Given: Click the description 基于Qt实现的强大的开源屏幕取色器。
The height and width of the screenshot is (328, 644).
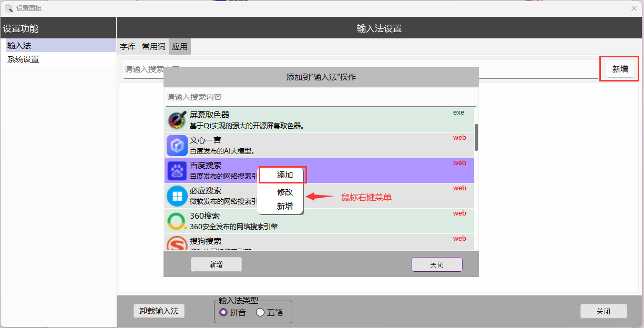Looking at the screenshot, I should pyautogui.click(x=248, y=126).
